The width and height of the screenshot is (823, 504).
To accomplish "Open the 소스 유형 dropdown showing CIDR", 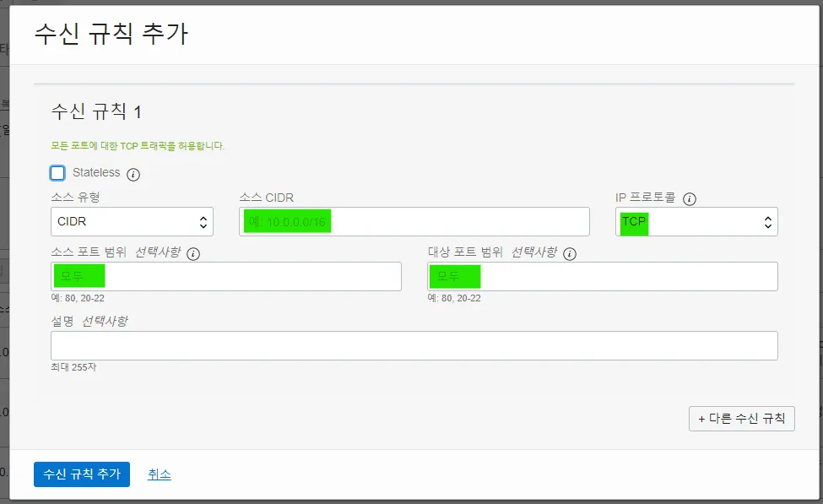I will coord(132,221).
